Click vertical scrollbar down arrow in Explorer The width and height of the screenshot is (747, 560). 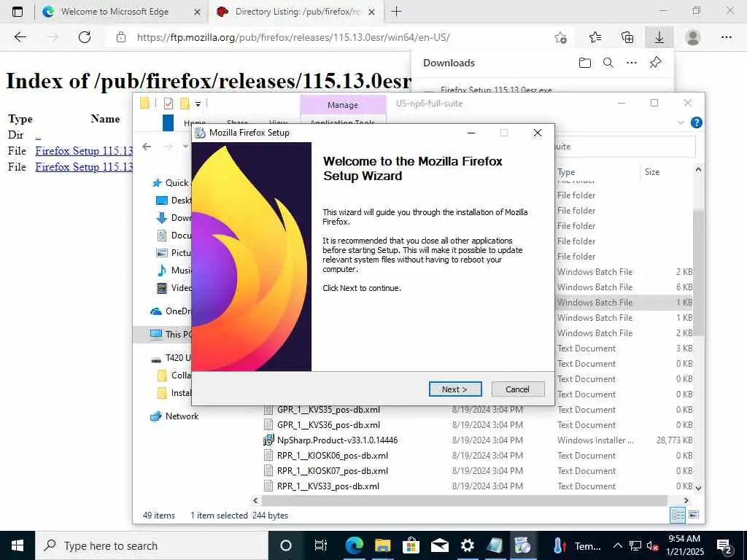click(x=698, y=488)
